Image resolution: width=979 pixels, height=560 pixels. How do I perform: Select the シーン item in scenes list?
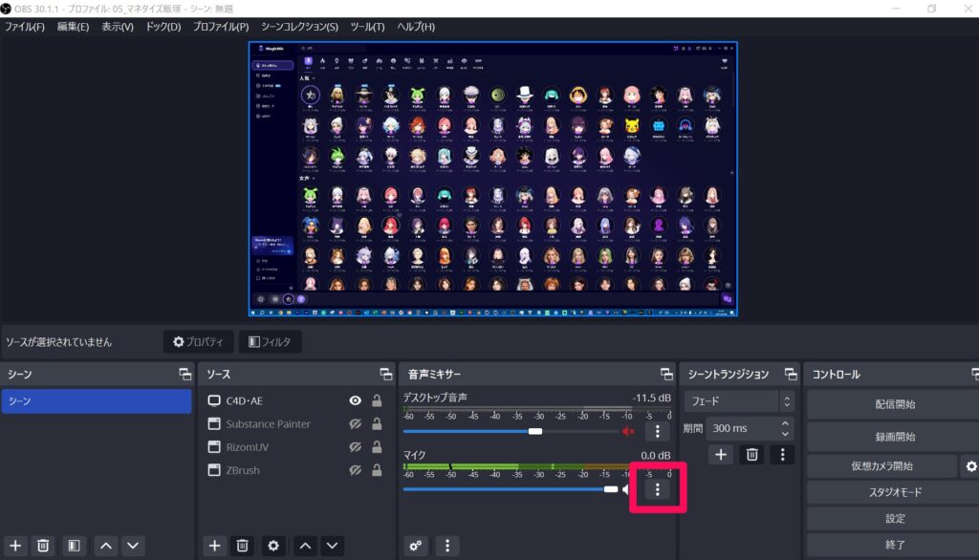[x=97, y=400]
